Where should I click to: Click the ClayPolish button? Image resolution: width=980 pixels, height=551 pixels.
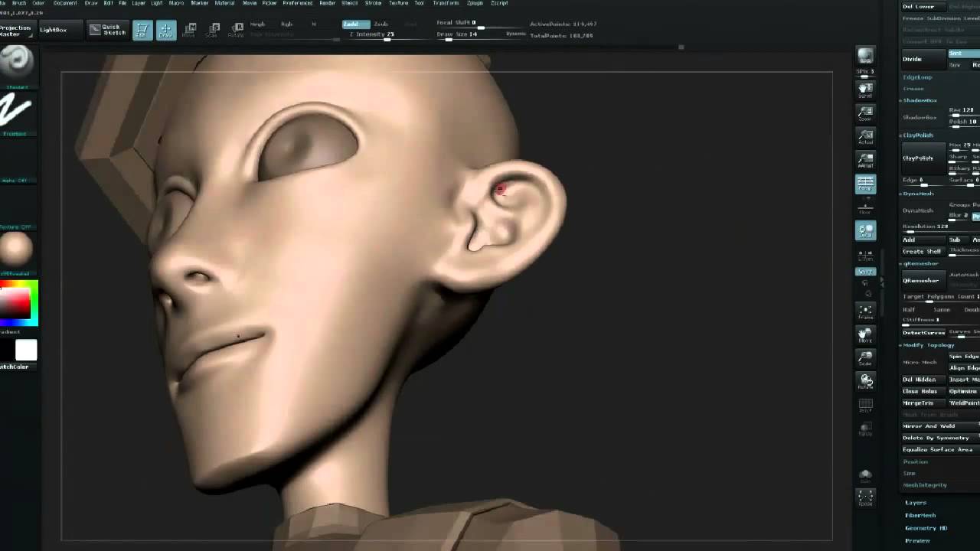pos(923,158)
